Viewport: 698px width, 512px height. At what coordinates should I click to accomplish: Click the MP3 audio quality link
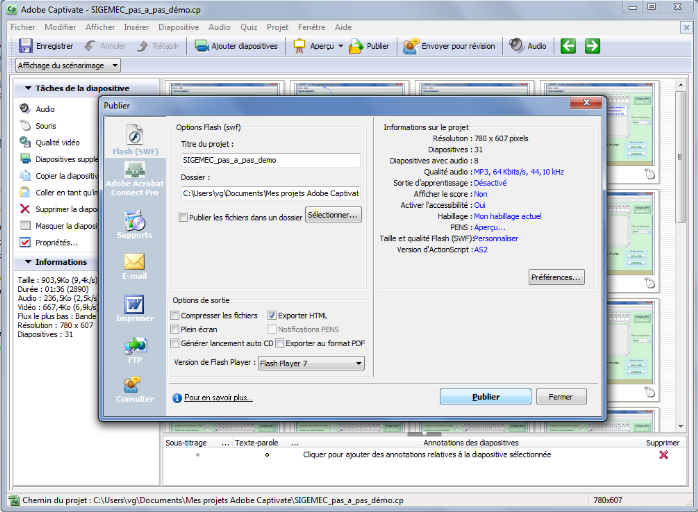519,172
